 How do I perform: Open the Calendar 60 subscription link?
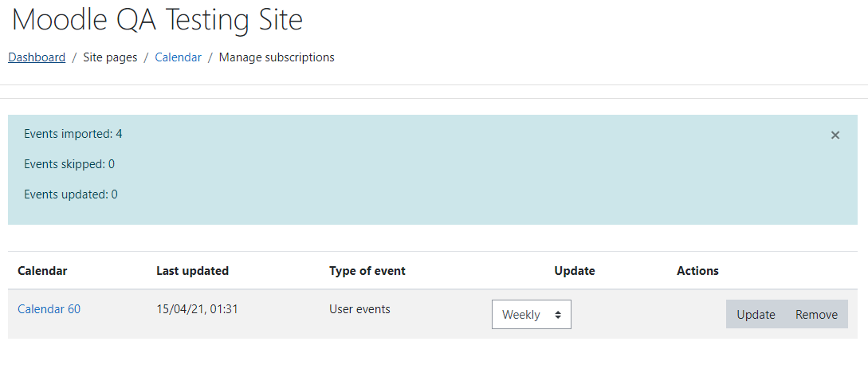click(x=49, y=309)
